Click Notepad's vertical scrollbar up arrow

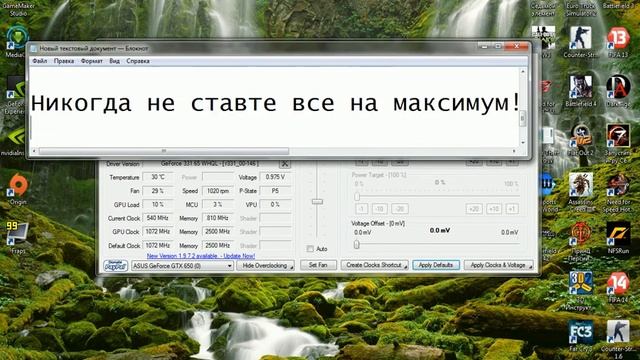pyautogui.click(x=522, y=71)
